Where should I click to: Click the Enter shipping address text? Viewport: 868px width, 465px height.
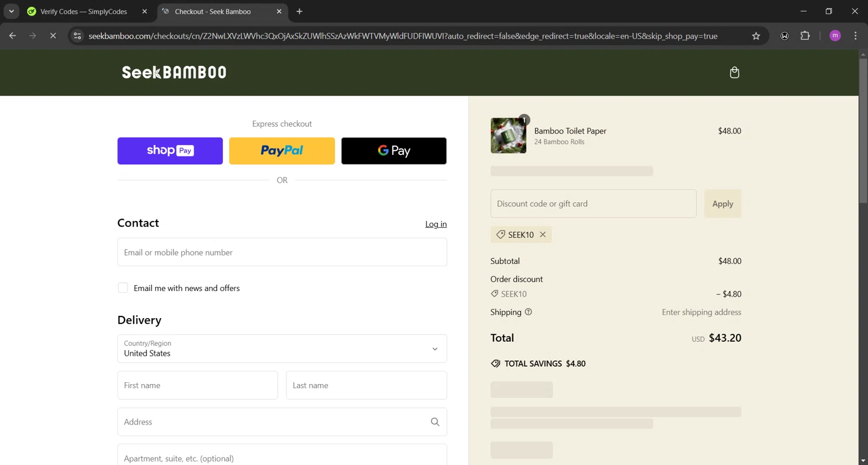[x=701, y=312]
